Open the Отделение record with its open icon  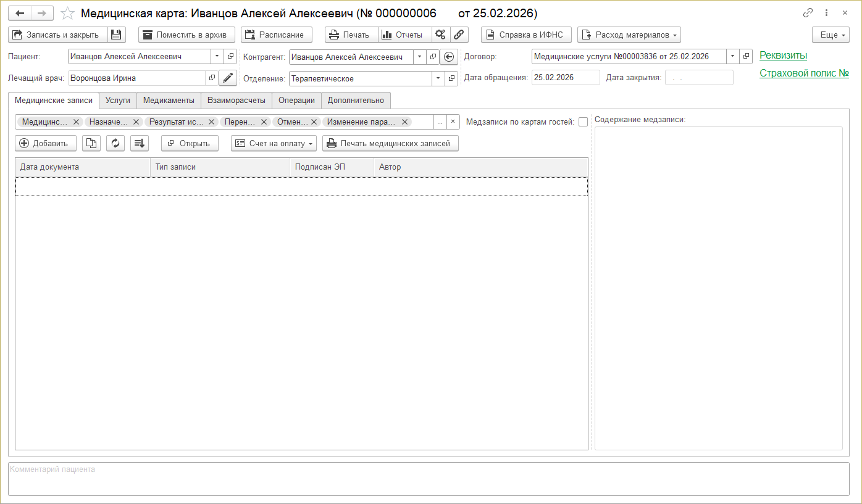pos(451,78)
